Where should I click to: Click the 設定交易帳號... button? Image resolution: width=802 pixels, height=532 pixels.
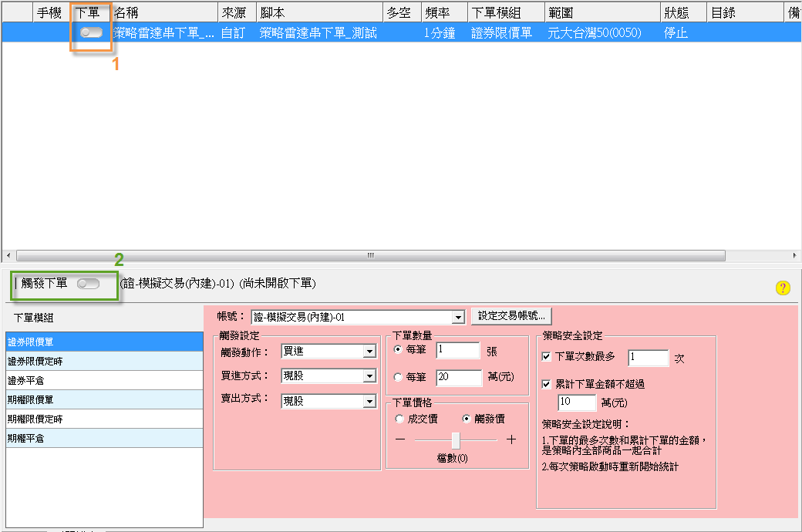511,315
